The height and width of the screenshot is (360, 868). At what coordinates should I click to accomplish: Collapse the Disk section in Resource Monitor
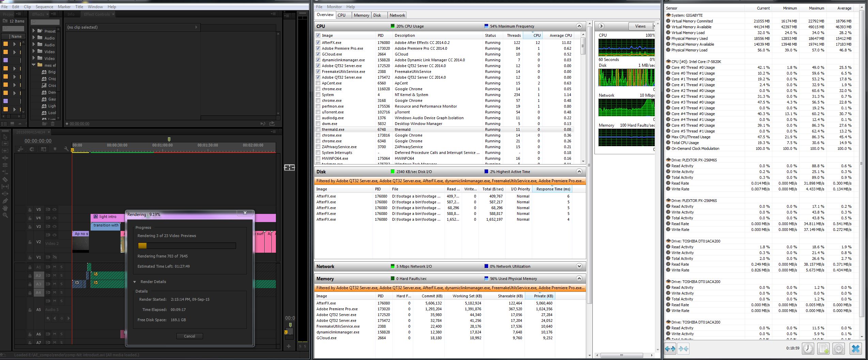(x=579, y=172)
